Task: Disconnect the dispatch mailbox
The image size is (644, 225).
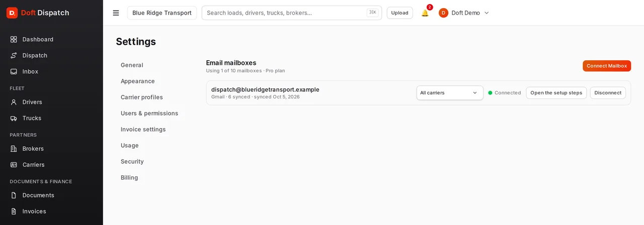Action: pyautogui.click(x=608, y=93)
